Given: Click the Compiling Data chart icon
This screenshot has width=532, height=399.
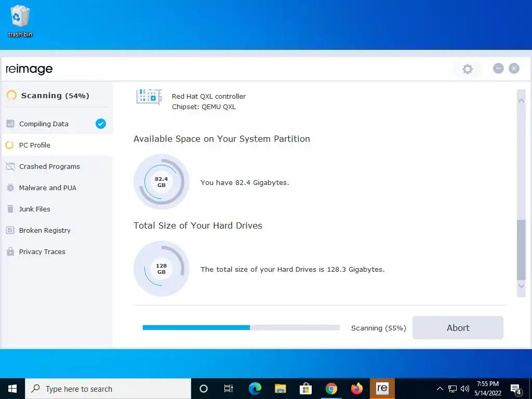Looking at the screenshot, I should click(x=10, y=124).
